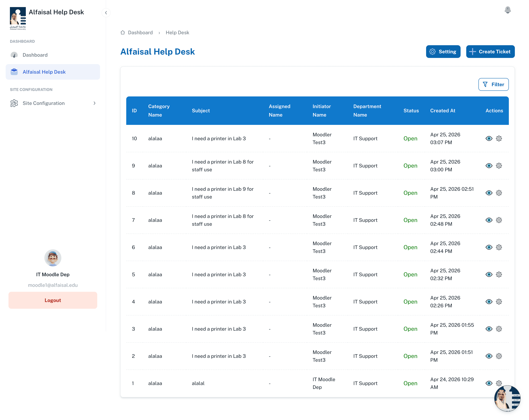Viewport: 529px width, 420px height.
Task: Go to Dashboard via breadcrumb link
Action: coord(140,33)
